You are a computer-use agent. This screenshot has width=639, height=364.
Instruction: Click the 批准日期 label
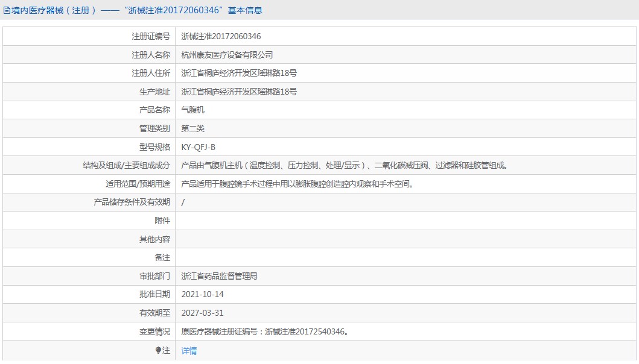point(154,294)
